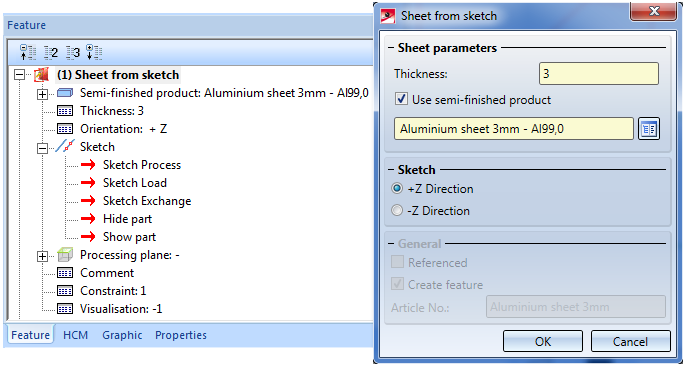Click the Sketch Load arrow icon
The image size is (687, 369).
[x=88, y=183]
